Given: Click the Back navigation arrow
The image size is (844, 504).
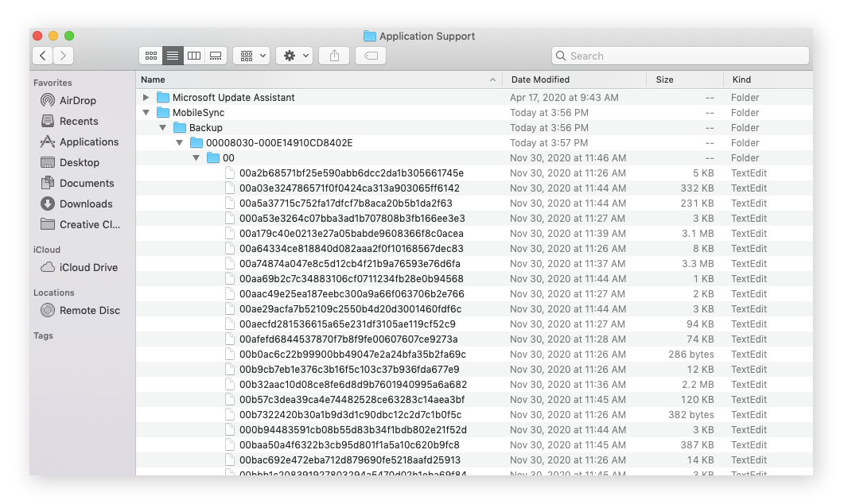Looking at the screenshot, I should coord(42,56).
